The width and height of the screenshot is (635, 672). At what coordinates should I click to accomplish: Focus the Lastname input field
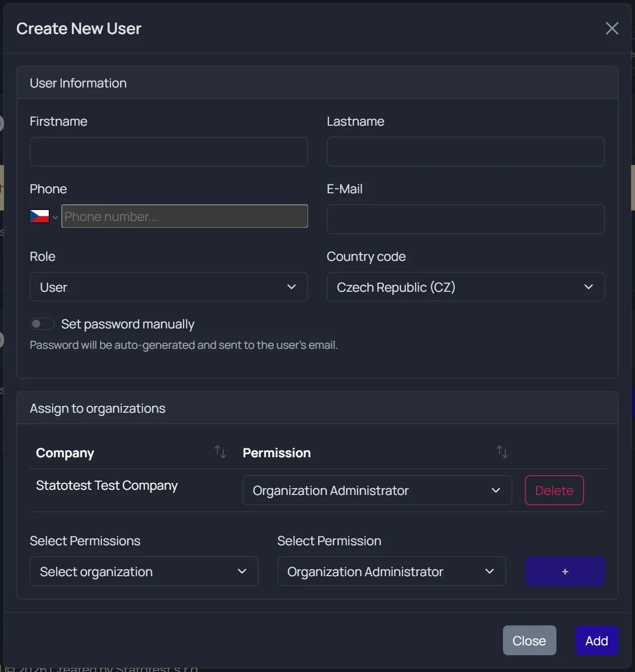point(466,152)
